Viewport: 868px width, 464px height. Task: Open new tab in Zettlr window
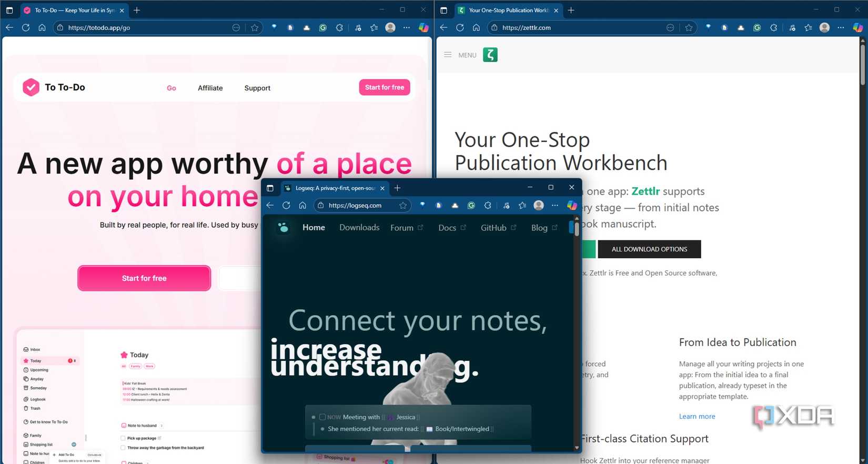571,10
